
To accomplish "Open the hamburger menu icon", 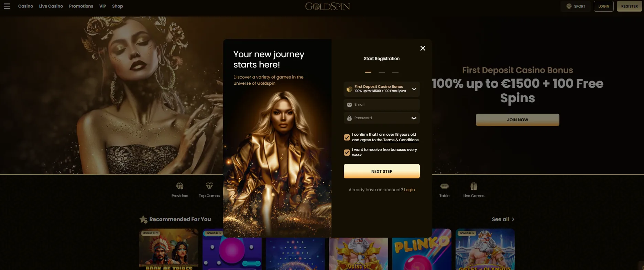I will click(x=7, y=6).
